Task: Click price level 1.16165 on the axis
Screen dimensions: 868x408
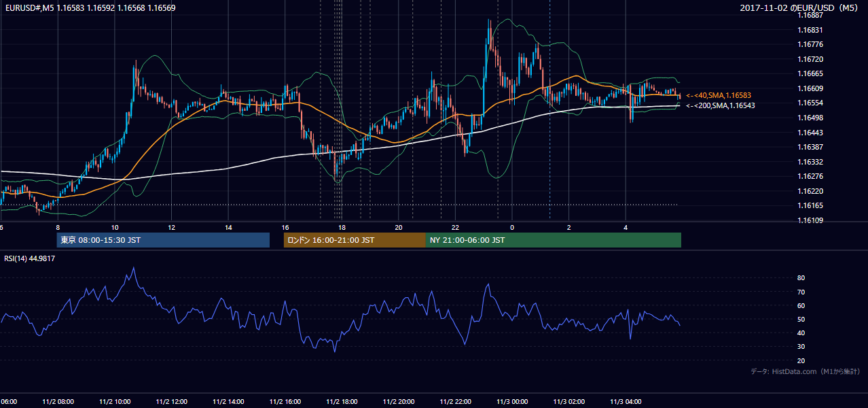Action: click(810, 206)
